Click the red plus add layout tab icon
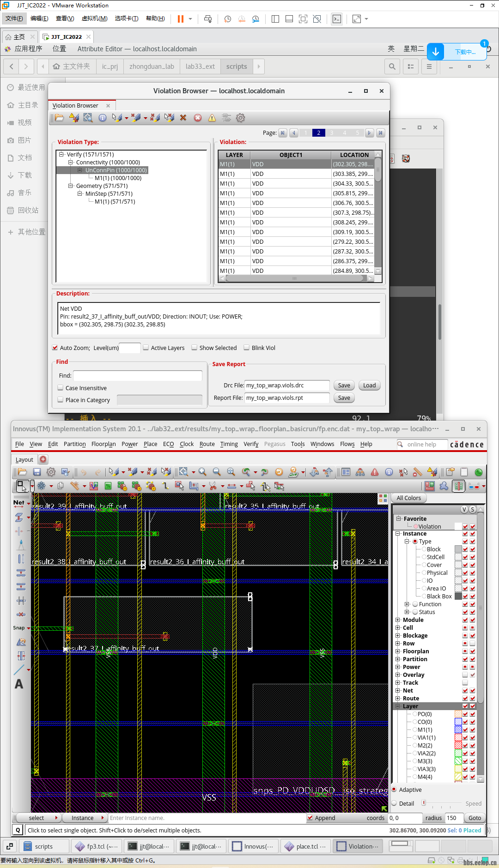This screenshot has height=868, width=499. tap(43, 459)
